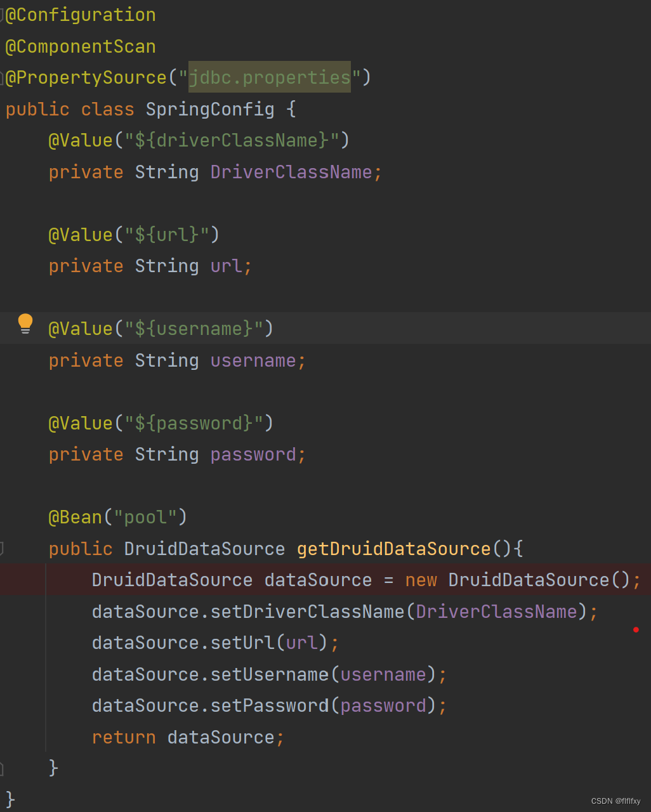Click the private String url declaration
This screenshot has height=812, width=651.
[149, 266]
